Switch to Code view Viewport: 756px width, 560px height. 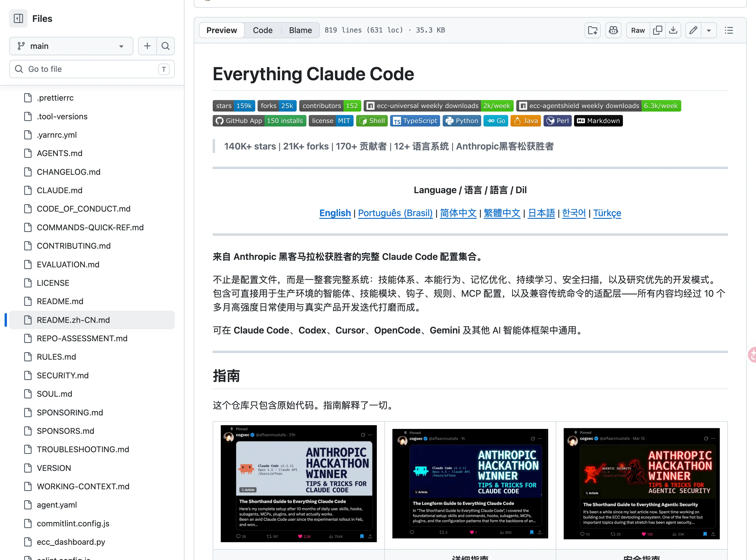click(262, 30)
